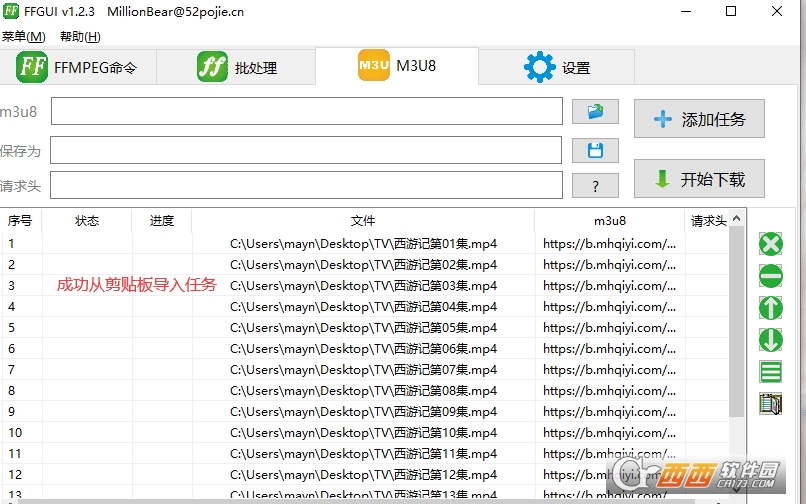
Task: Click the save-as floppy disk icon
Action: 595,150
